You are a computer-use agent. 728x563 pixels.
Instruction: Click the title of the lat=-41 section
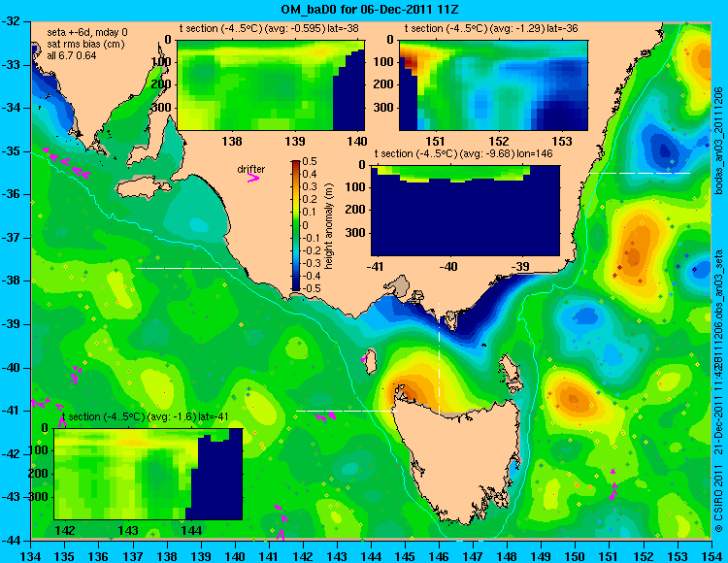(146, 416)
